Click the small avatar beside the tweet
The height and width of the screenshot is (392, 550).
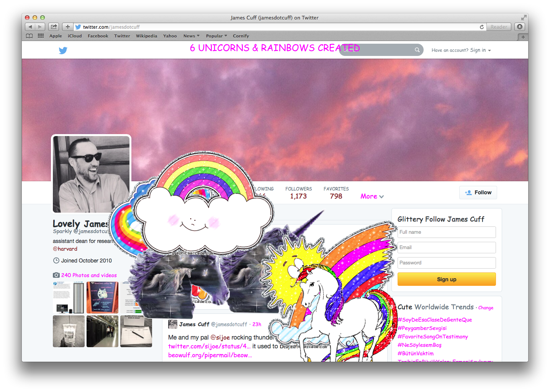pos(173,324)
